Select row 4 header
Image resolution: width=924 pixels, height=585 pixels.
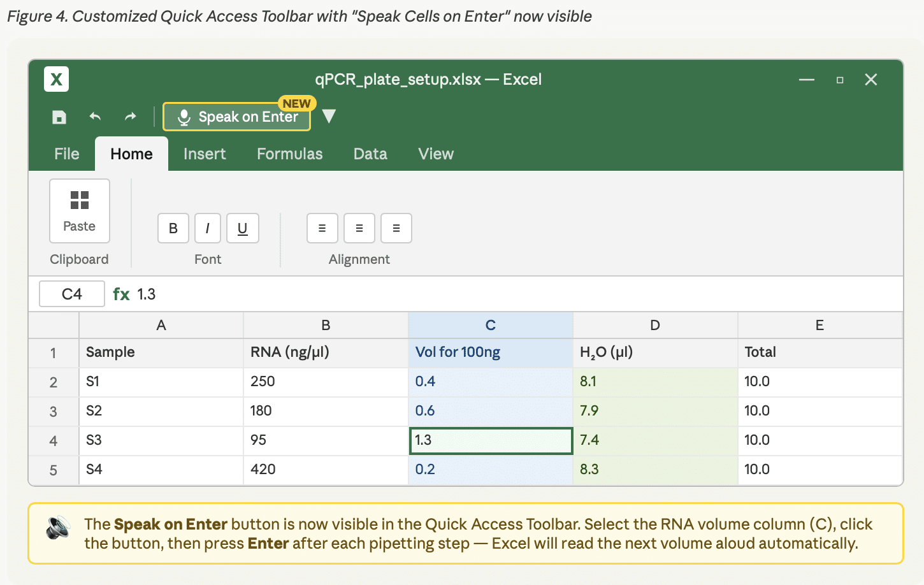tap(54, 440)
